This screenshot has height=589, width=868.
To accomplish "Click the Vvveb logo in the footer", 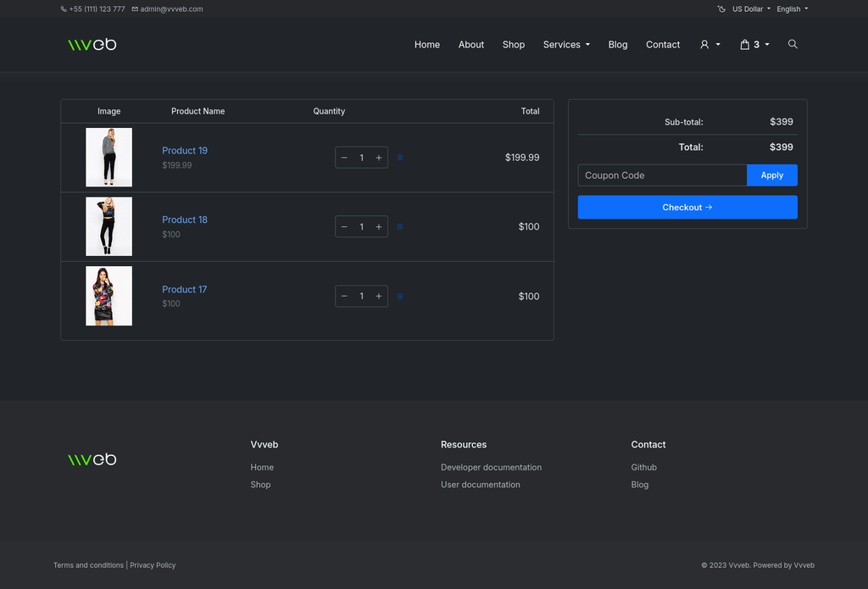I will click(x=92, y=458).
